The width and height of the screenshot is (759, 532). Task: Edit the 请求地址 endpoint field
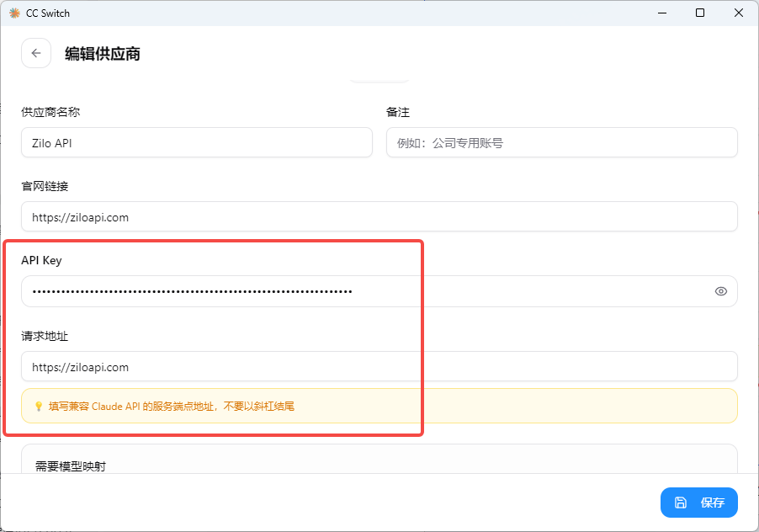(x=379, y=366)
